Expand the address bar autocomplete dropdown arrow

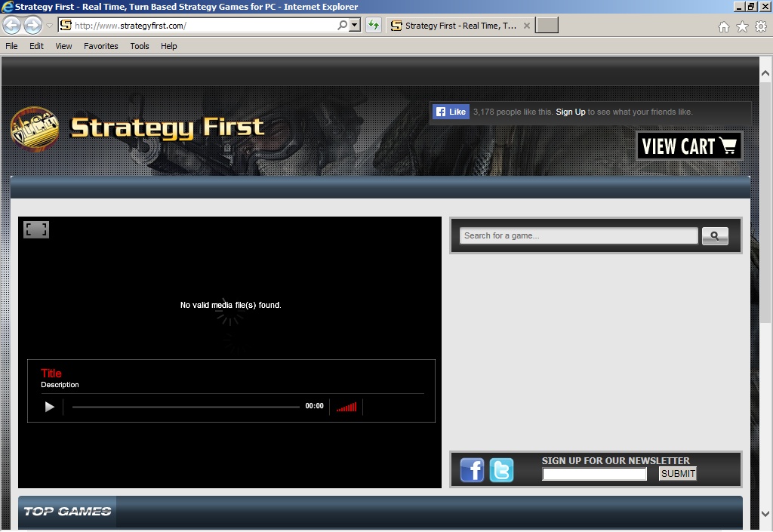[x=355, y=25]
